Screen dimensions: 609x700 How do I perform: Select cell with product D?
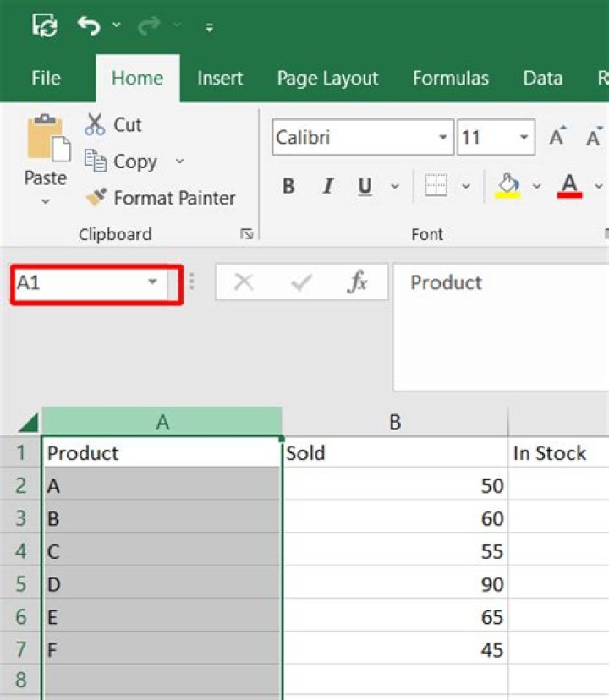coord(162,583)
